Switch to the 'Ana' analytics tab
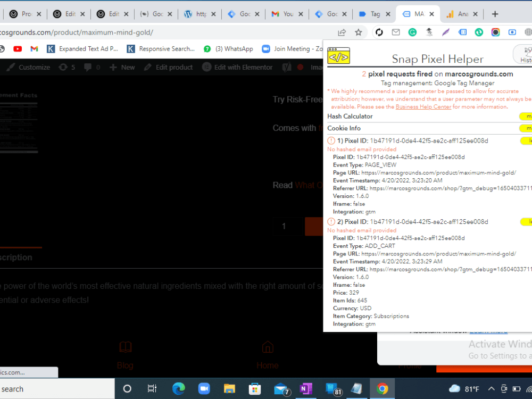Image resolution: width=532 pixels, height=399 pixels. [458, 14]
